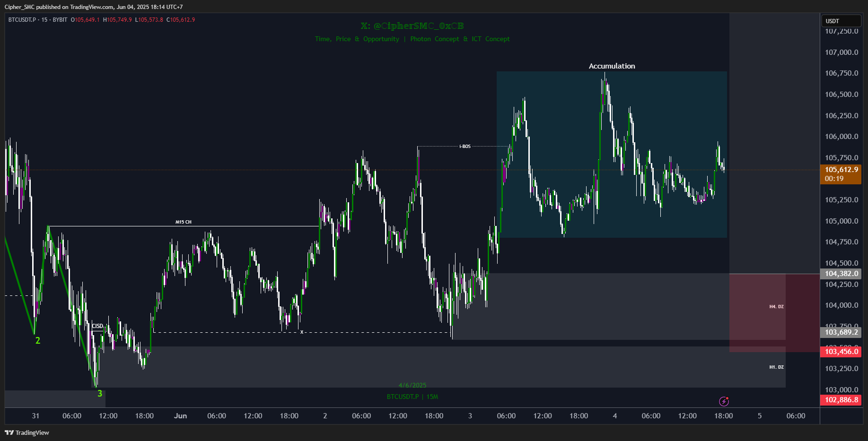Click the Cipher_SMC published on TradingView.com caption
Image resolution: width=868 pixels, height=441 pixels.
click(94, 7)
